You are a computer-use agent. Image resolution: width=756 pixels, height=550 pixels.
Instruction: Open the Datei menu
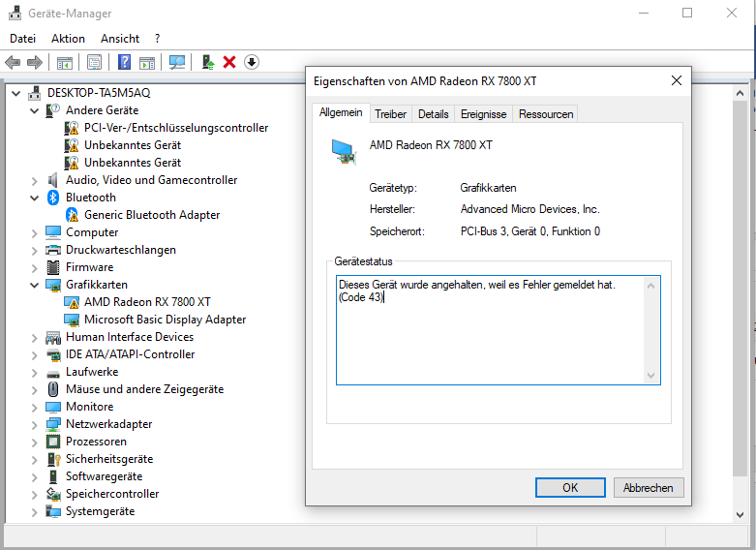point(22,39)
